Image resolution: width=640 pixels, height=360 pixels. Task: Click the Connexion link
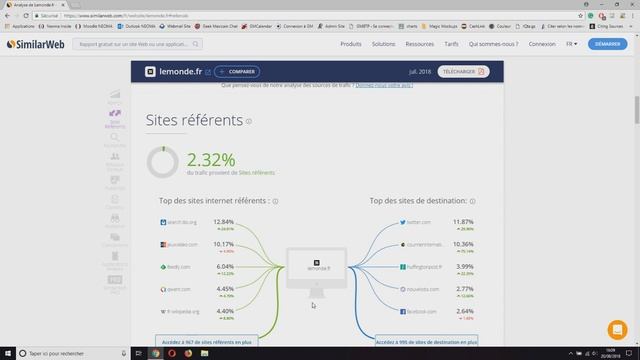(542, 44)
